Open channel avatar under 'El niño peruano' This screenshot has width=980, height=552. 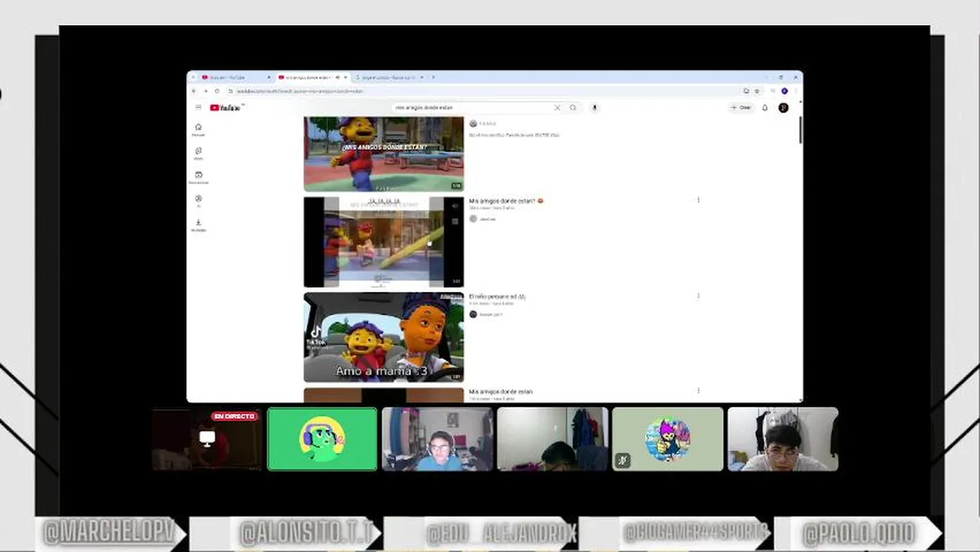(473, 314)
